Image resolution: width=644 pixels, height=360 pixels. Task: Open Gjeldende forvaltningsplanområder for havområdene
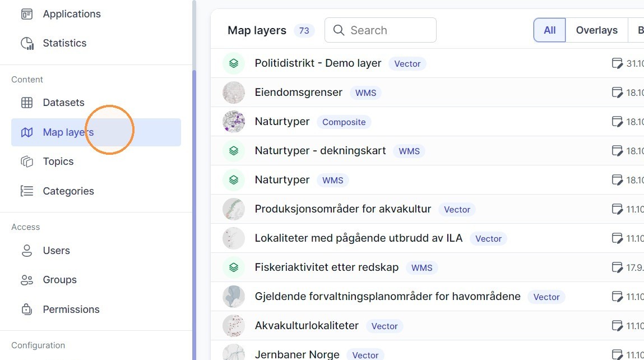[x=388, y=297]
